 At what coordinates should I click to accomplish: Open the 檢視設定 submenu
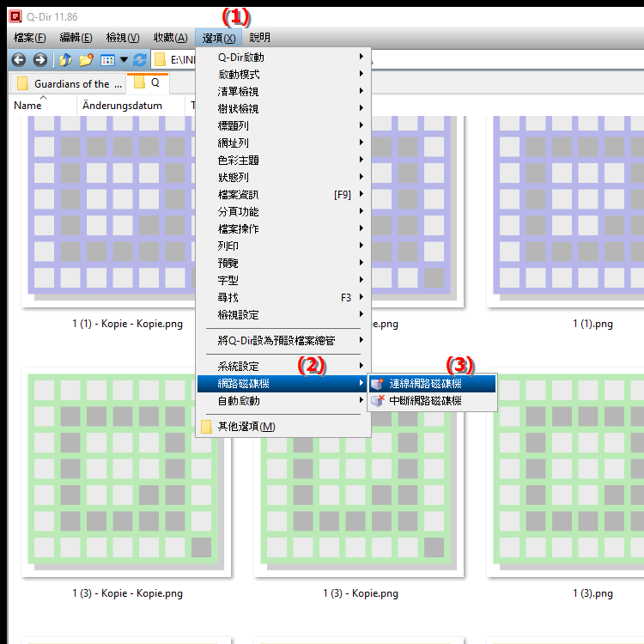pos(283,314)
